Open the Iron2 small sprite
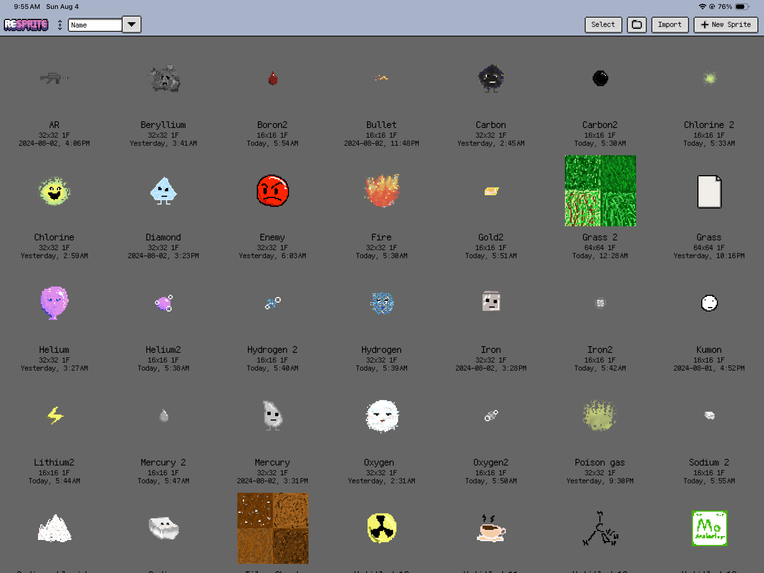The height and width of the screenshot is (573, 764). 600,303
